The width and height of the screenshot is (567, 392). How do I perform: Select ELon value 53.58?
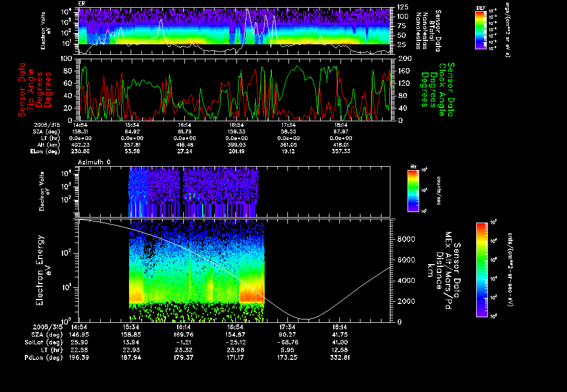point(132,152)
